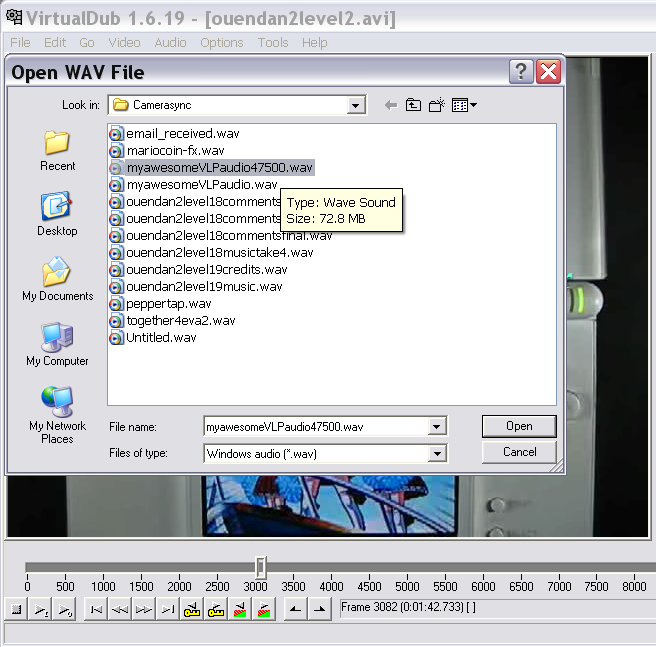Image resolution: width=656 pixels, height=647 pixels.
Task: Open the Tools menu
Action: coord(273,43)
